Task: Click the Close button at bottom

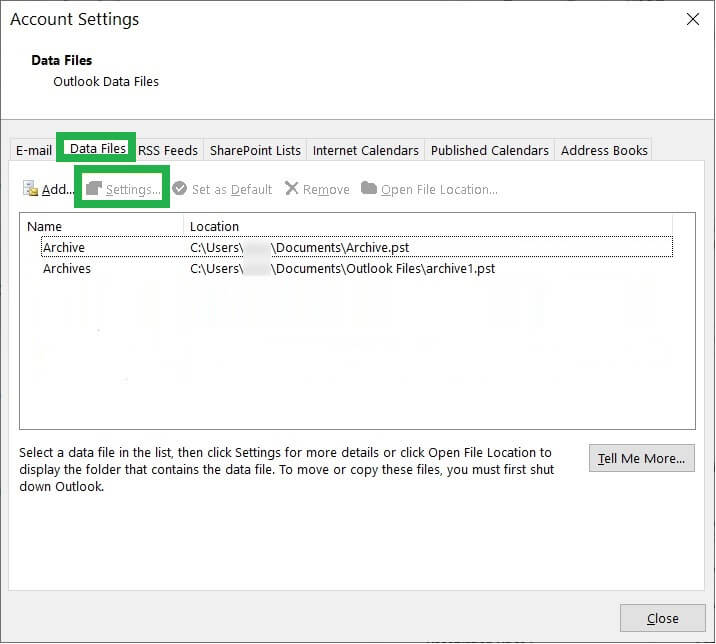Action: (x=663, y=618)
